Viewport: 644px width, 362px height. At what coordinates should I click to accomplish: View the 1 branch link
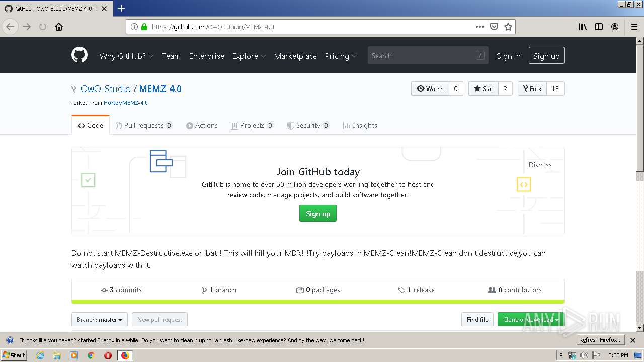pos(219,290)
